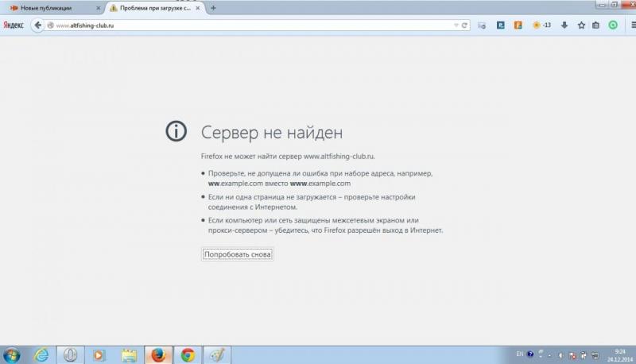Viewport: 636px width, 364px height.
Task: Open the Downloads arrow icon
Action: 564,25
